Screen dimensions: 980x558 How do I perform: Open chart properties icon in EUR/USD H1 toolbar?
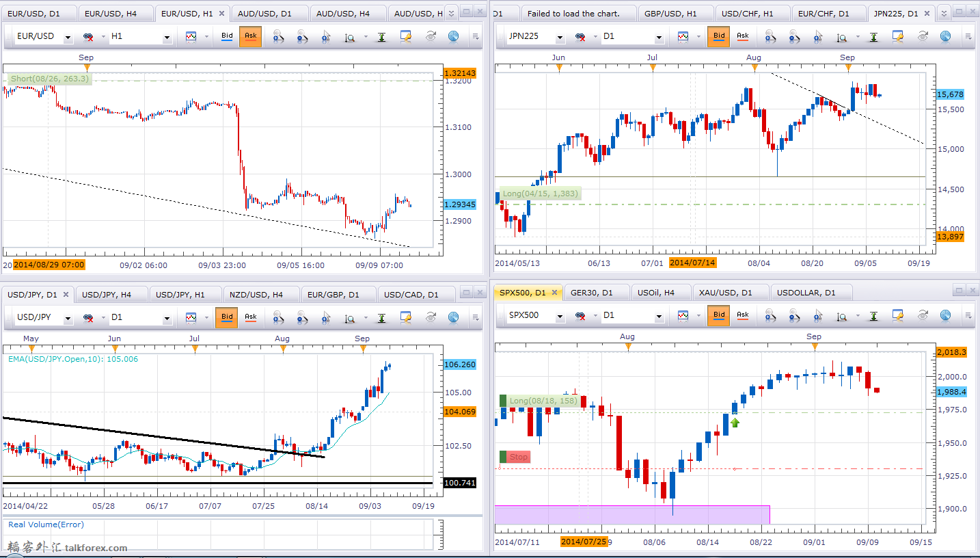click(406, 37)
